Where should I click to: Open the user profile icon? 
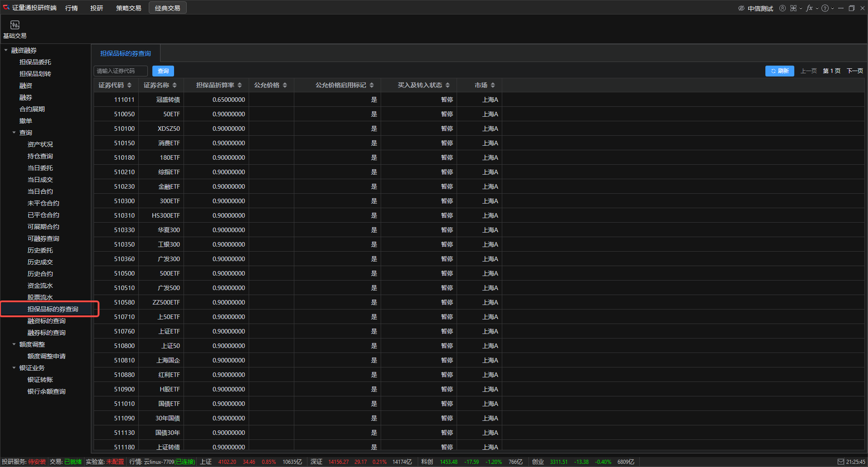(x=783, y=8)
